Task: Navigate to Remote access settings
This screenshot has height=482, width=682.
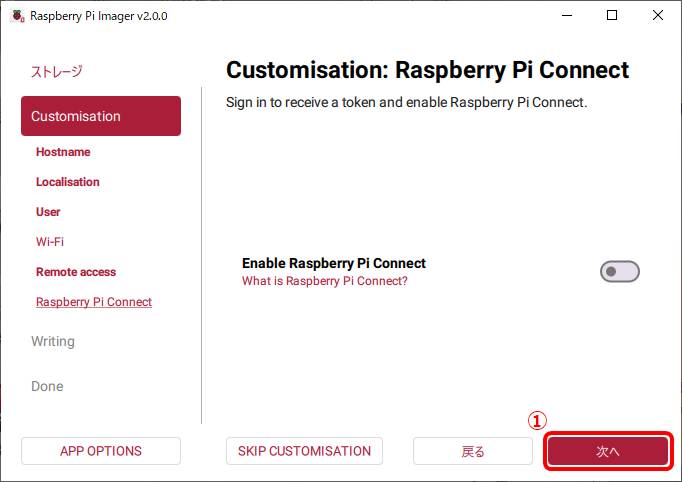Action: click(76, 272)
